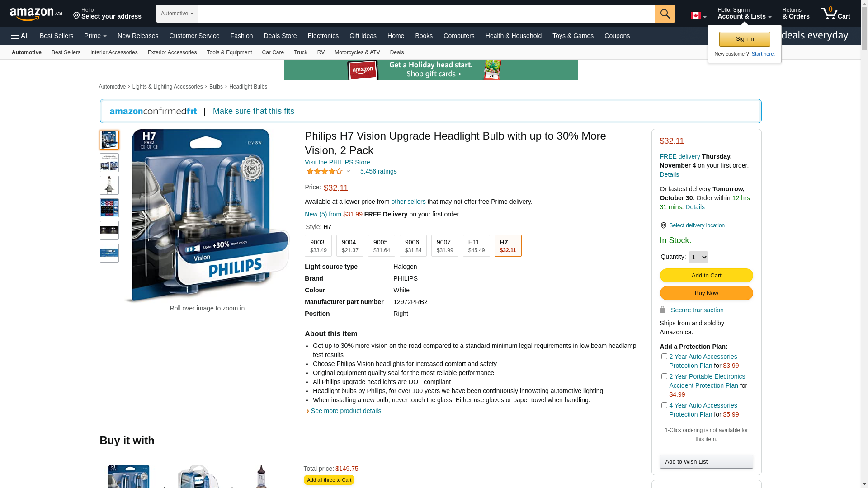Open the Deals Store nav item
Image resolution: width=868 pixels, height=488 pixels.
pos(280,36)
